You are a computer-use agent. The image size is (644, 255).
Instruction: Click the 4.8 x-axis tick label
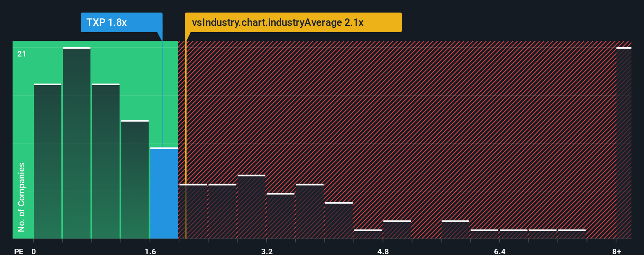[383, 251]
